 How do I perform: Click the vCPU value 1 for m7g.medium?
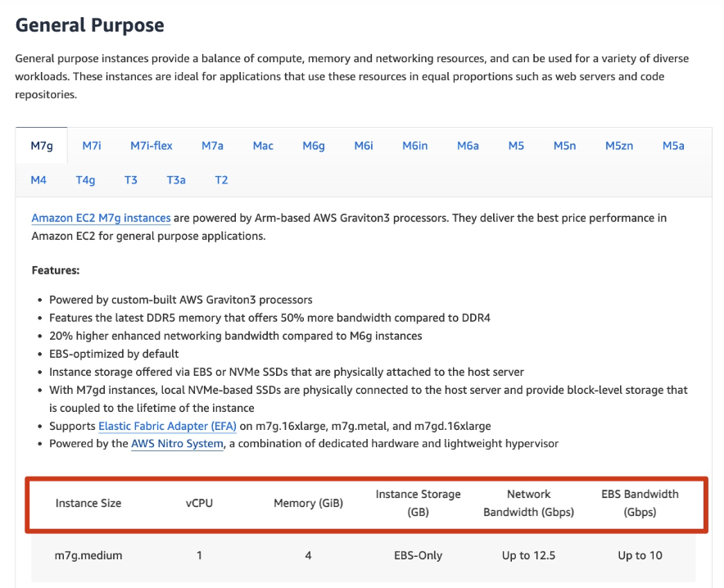[x=200, y=555]
